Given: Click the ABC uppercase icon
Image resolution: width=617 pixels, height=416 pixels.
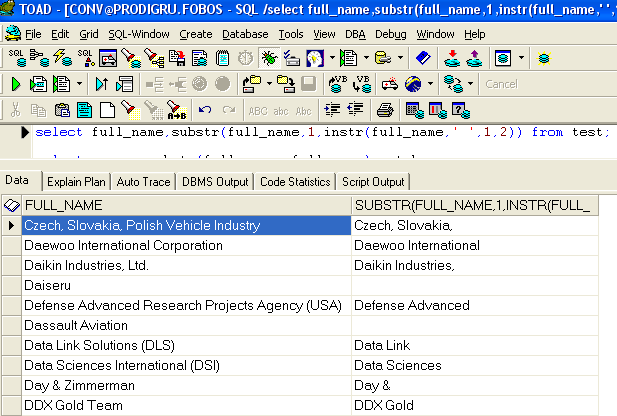Looking at the screenshot, I should coord(258,111).
